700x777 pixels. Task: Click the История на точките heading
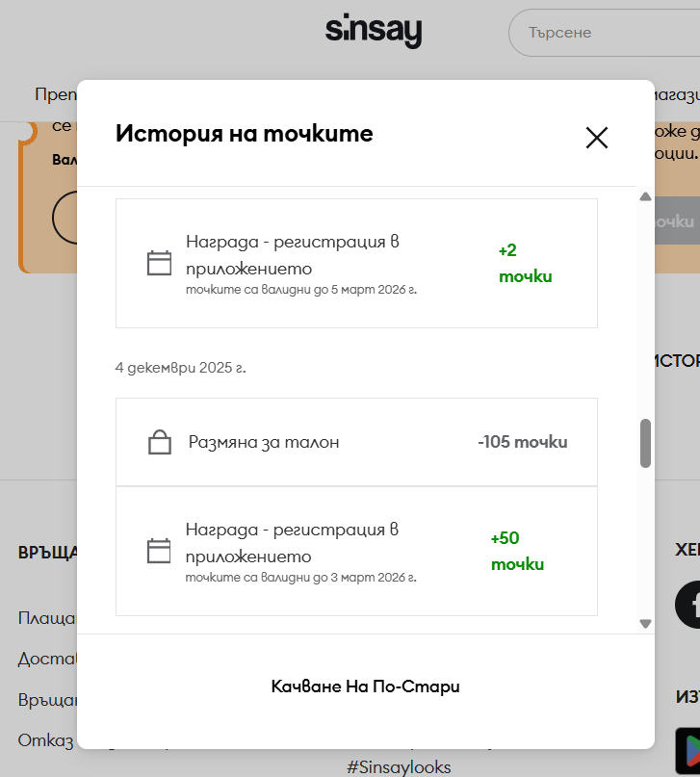click(x=244, y=134)
